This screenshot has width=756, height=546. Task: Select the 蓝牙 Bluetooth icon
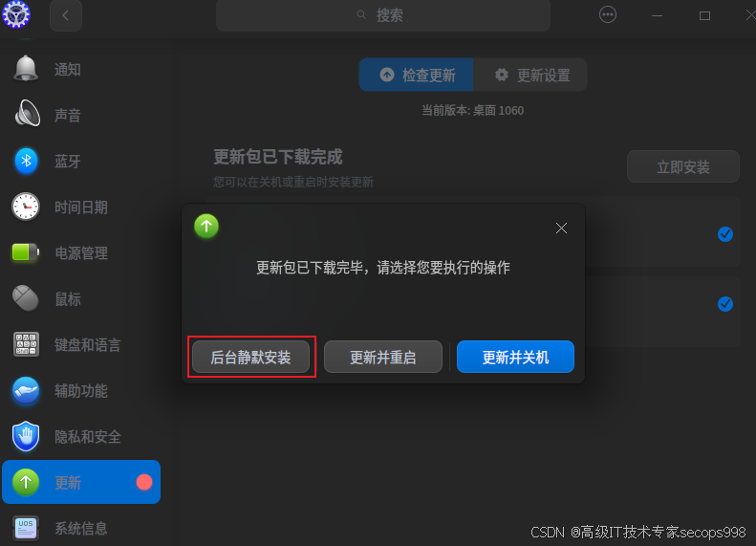(x=26, y=161)
